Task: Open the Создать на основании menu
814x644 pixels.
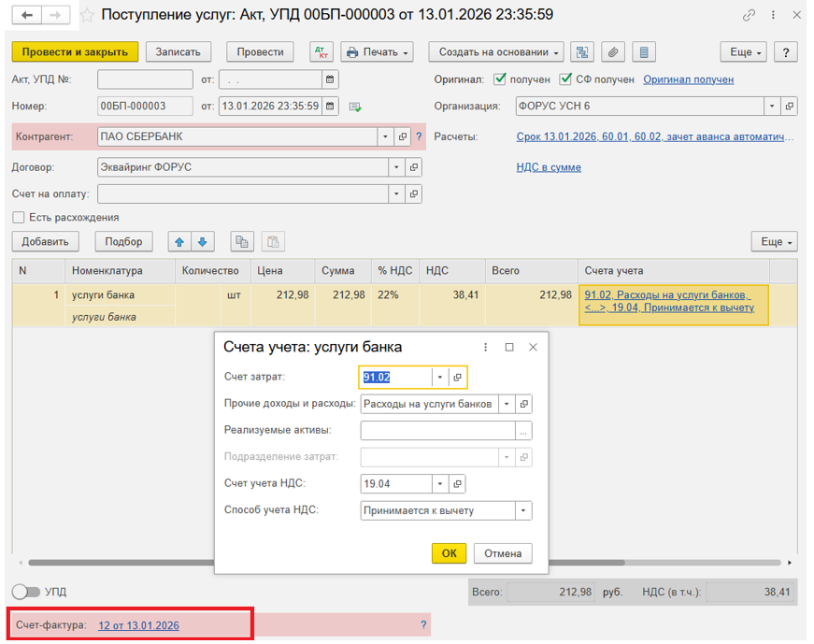Action: 495,52
